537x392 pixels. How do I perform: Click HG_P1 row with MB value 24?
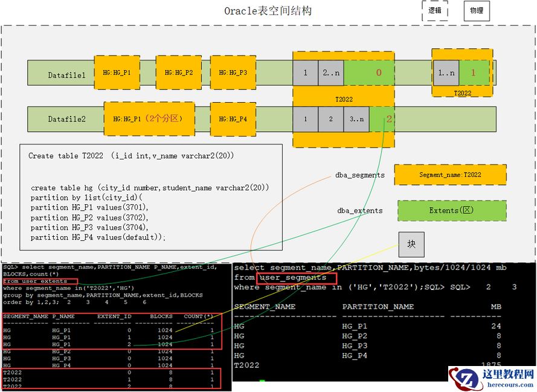[x=367, y=326]
